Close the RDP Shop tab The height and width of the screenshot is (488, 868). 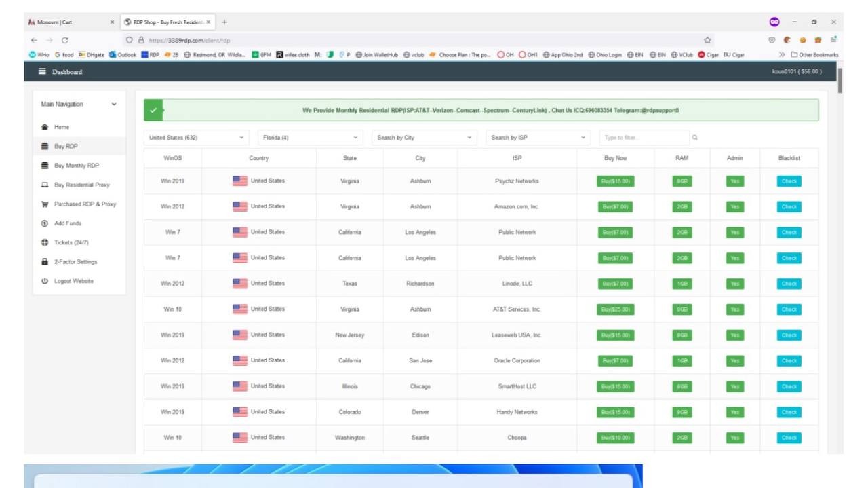pos(209,22)
